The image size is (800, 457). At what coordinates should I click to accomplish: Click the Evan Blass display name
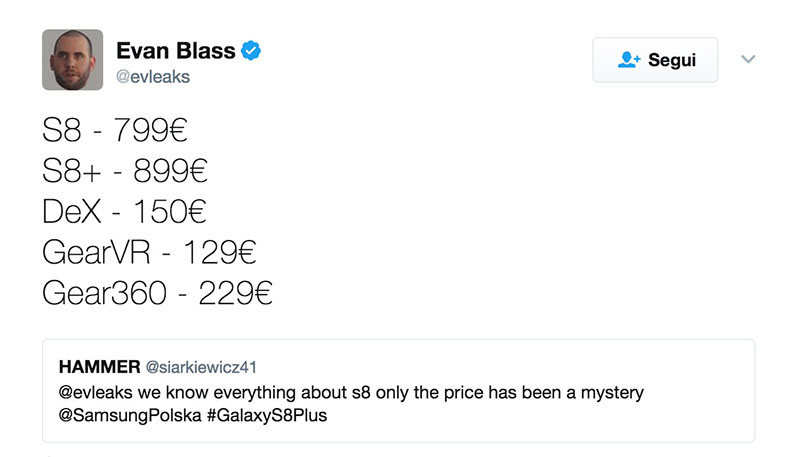click(176, 50)
